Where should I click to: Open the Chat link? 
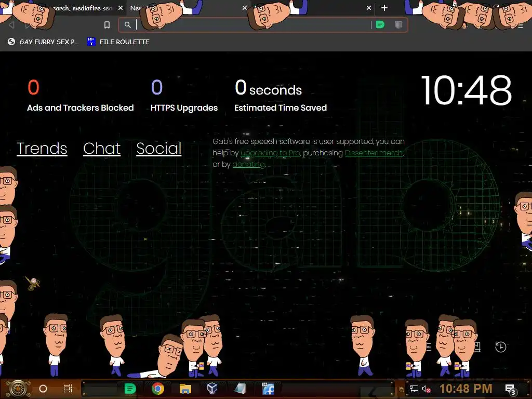(x=102, y=148)
